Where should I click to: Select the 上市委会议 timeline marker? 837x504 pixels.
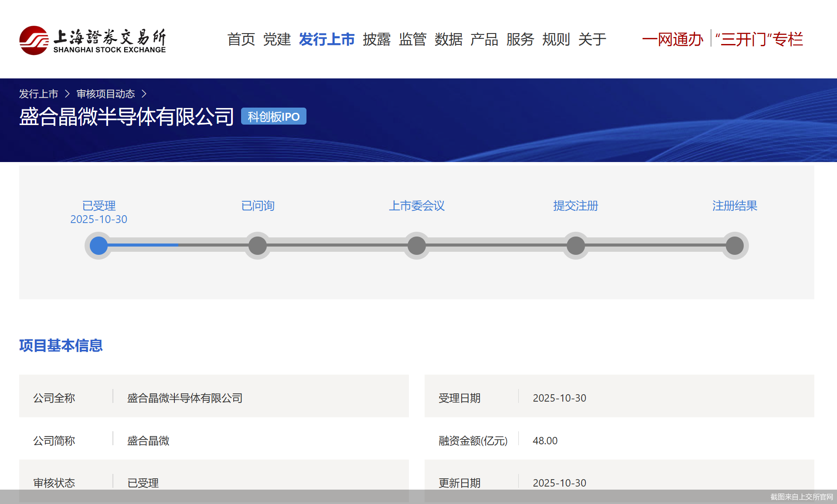416,245
